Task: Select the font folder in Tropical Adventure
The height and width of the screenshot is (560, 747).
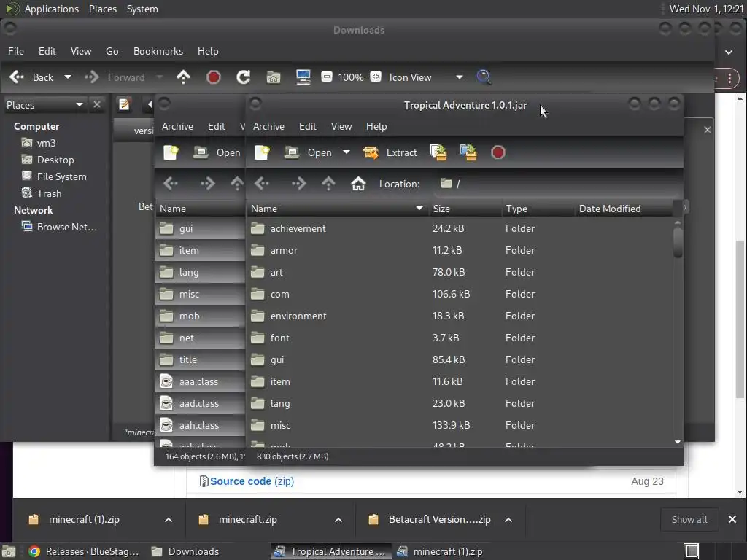Action: click(461, 338)
